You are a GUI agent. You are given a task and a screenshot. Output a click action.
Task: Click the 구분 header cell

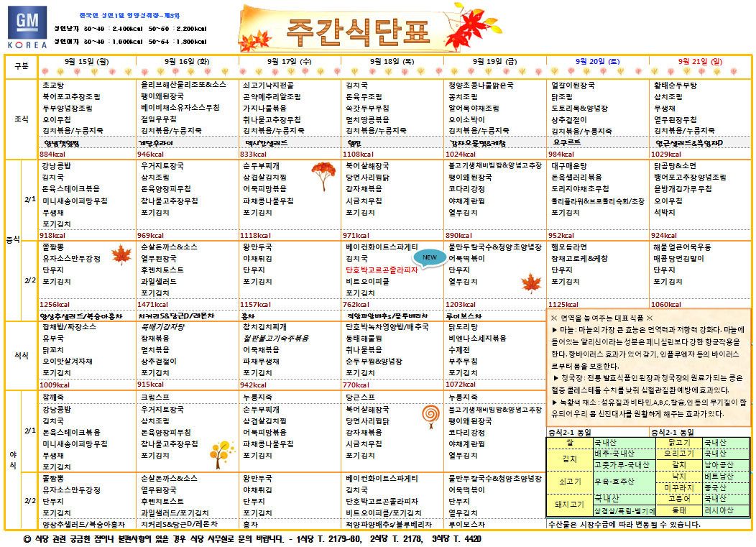(22, 65)
